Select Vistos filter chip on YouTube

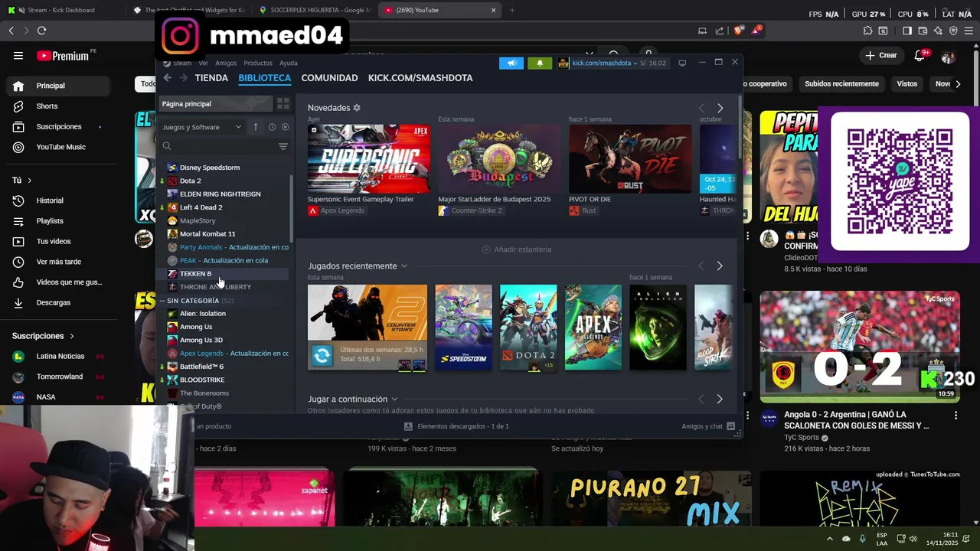[x=906, y=83]
